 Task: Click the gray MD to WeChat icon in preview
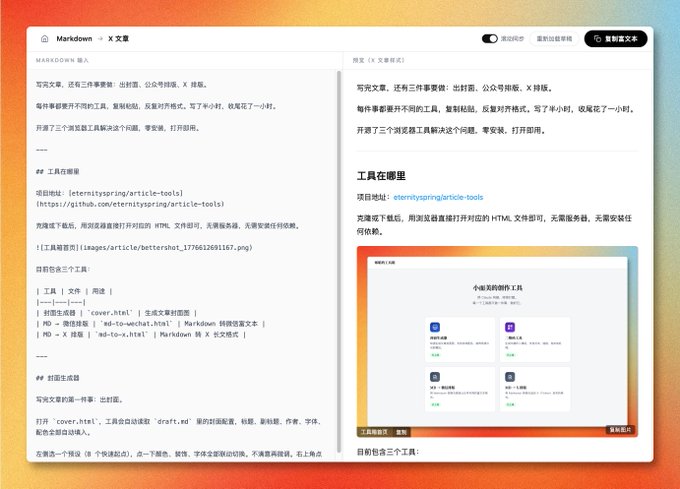pos(435,377)
